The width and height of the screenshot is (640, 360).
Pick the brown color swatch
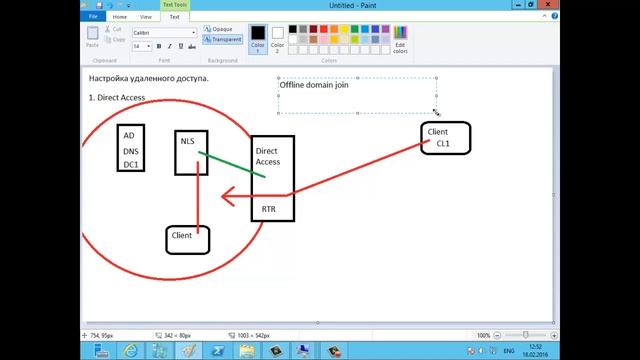(313, 40)
